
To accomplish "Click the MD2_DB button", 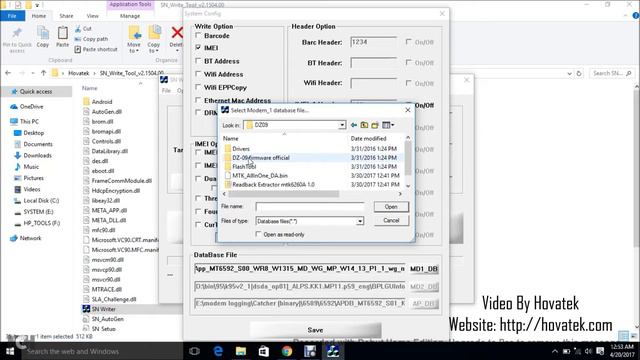I will point(424,287).
